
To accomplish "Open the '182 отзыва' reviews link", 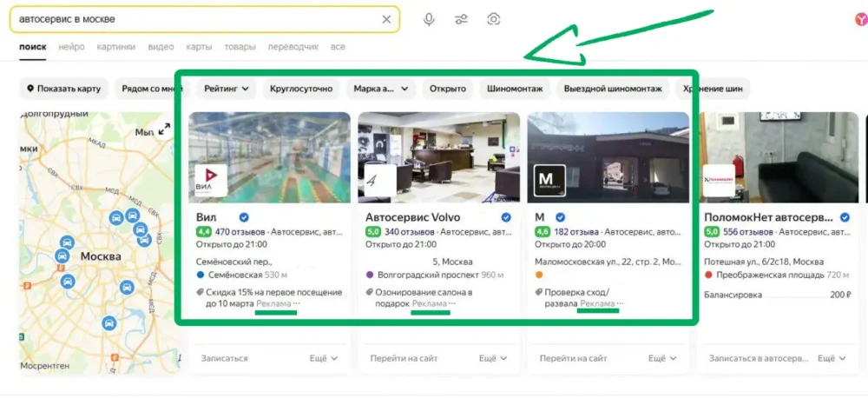I will pyautogui.click(x=576, y=231).
